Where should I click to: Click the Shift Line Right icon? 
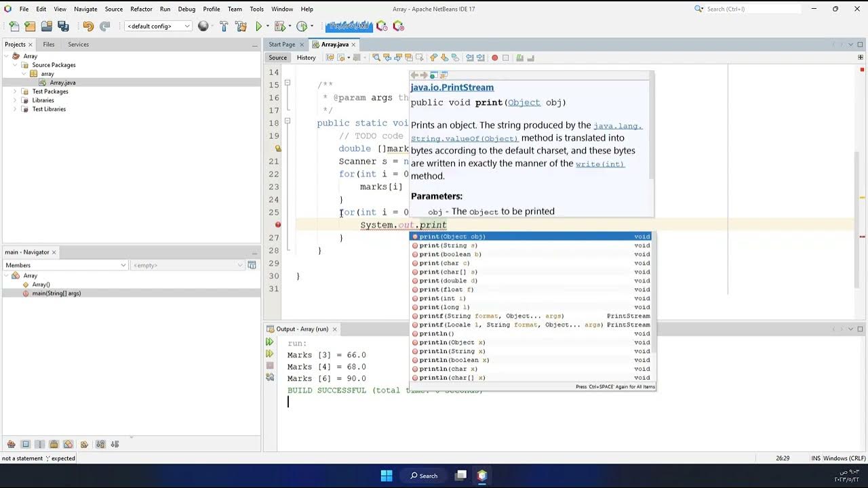tap(480, 58)
